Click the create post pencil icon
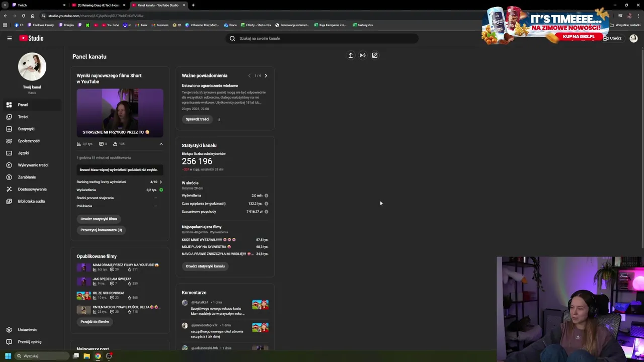 tap(375, 55)
